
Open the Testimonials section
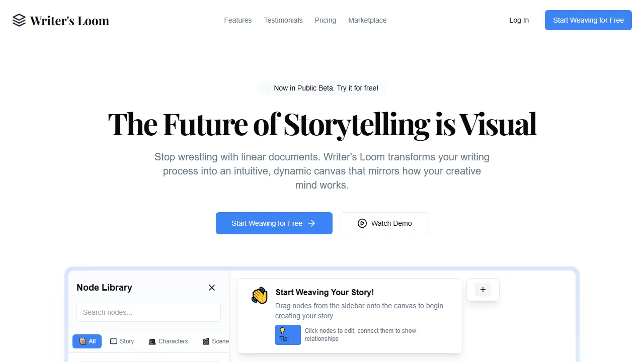click(x=283, y=20)
